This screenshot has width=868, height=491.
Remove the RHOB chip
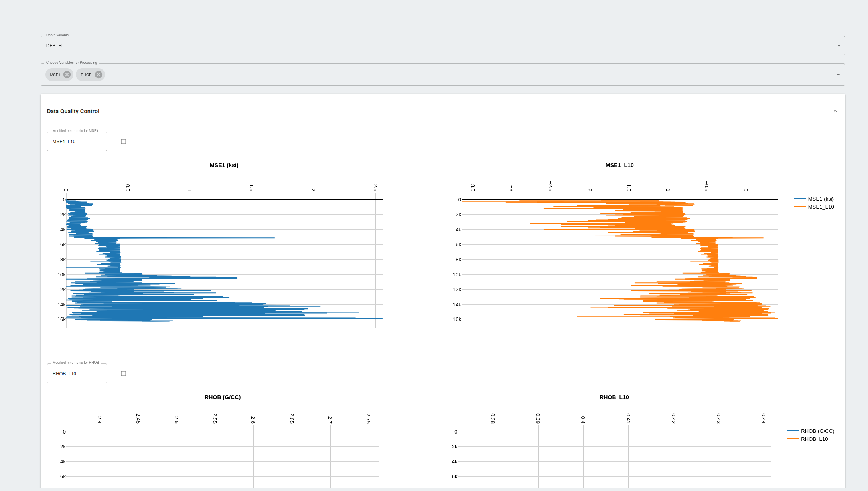pyautogui.click(x=99, y=75)
